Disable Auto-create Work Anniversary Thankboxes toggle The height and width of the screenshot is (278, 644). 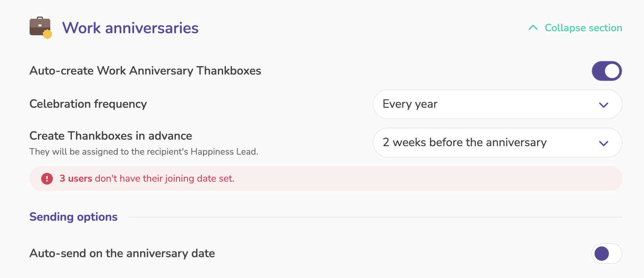[607, 71]
